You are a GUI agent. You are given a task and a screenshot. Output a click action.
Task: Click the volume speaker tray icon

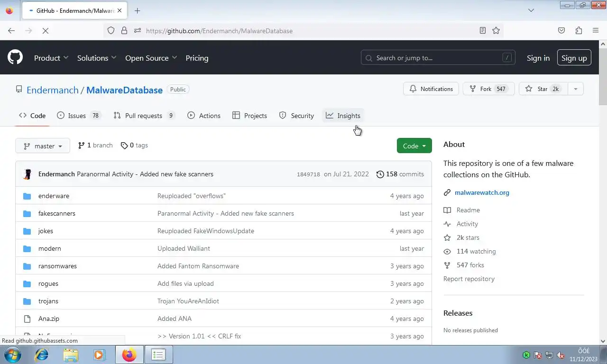(x=561, y=355)
